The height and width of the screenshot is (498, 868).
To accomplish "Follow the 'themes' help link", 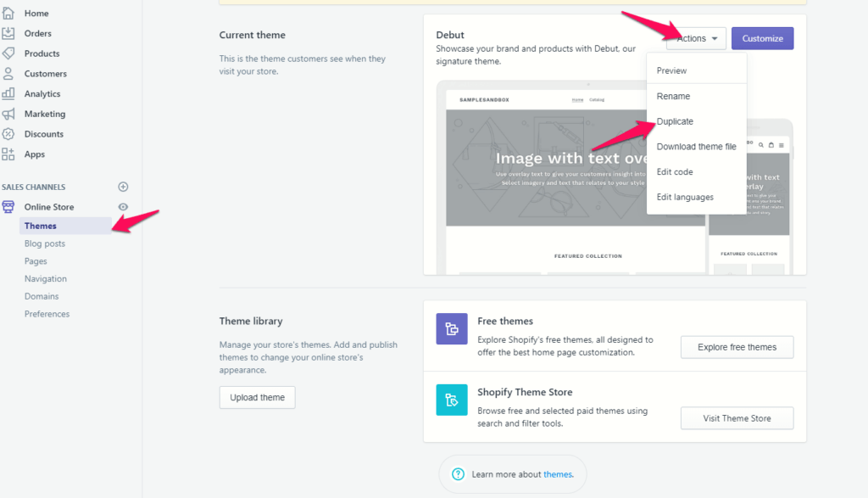I will pyautogui.click(x=558, y=474).
